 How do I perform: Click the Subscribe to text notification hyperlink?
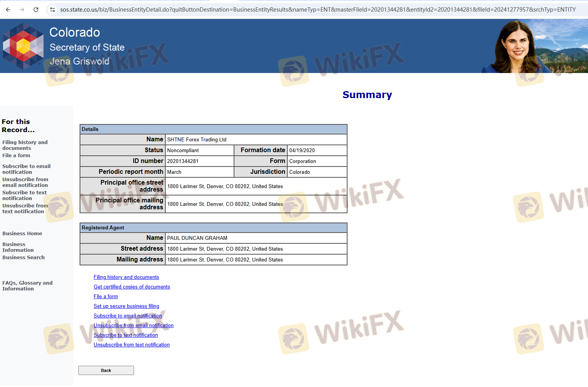tap(126, 335)
